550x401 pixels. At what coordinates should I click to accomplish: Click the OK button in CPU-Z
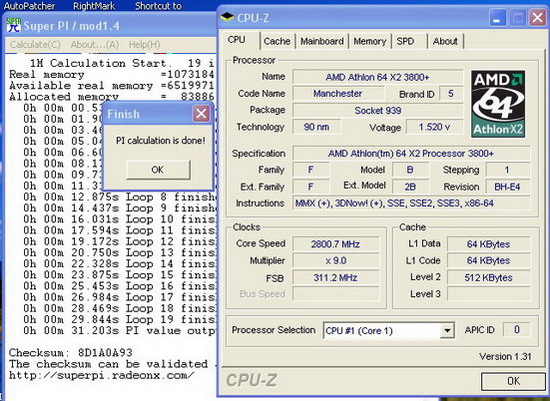(513, 381)
